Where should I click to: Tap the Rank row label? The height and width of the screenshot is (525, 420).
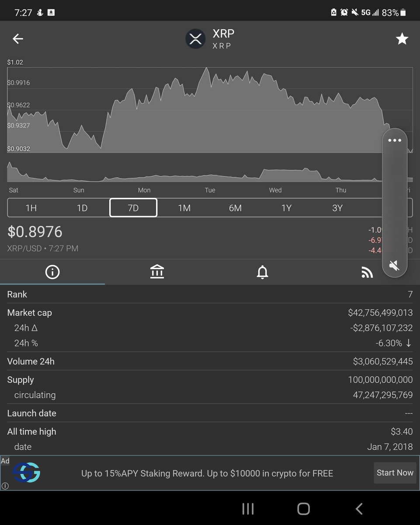(x=17, y=294)
